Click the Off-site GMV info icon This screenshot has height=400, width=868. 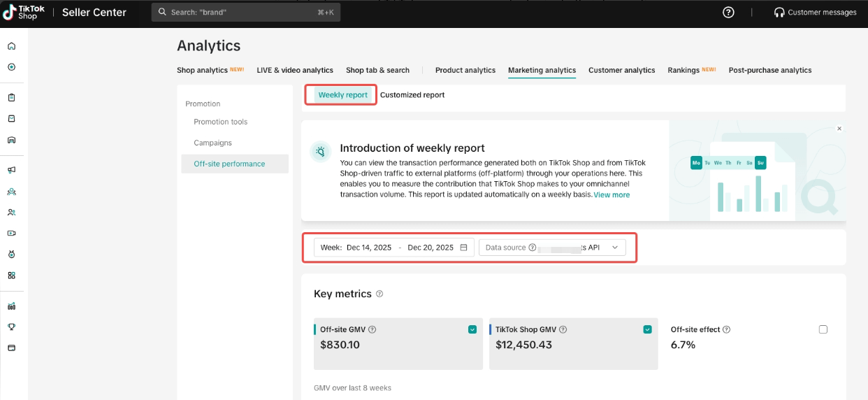coord(372,329)
